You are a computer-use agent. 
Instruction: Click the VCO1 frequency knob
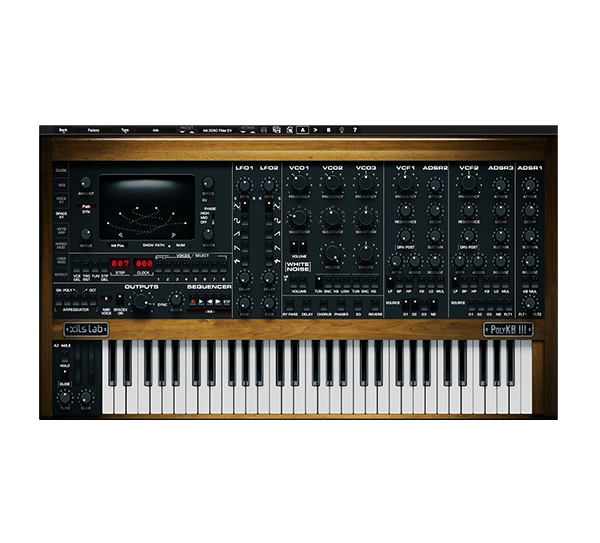(x=299, y=183)
